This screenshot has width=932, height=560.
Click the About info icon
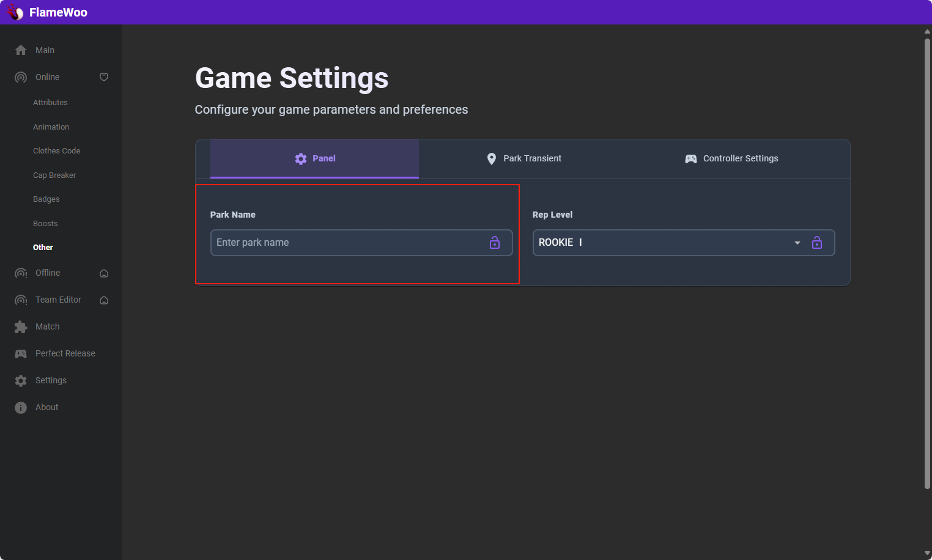(x=21, y=407)
